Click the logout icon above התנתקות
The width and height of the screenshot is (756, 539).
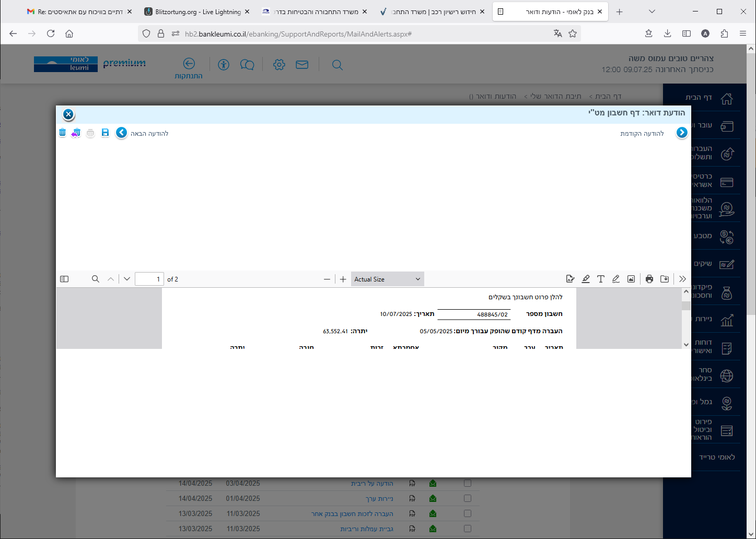click(x=189, y=64)
